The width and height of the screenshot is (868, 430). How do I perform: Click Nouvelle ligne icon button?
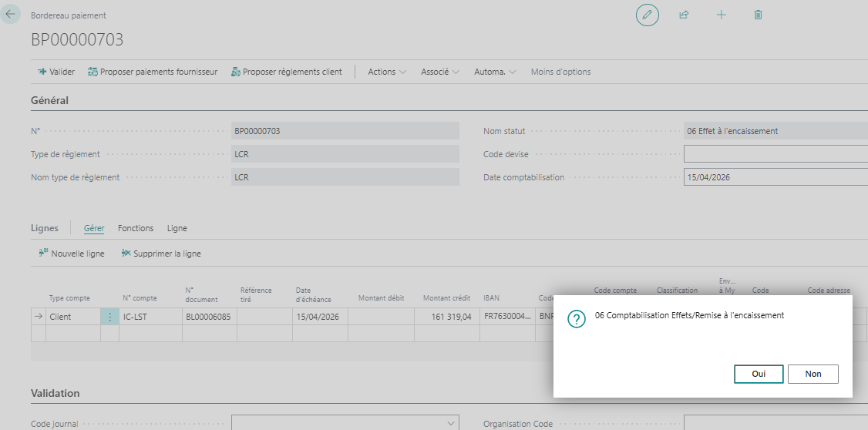pyautogui.click(x=71, y=254)
